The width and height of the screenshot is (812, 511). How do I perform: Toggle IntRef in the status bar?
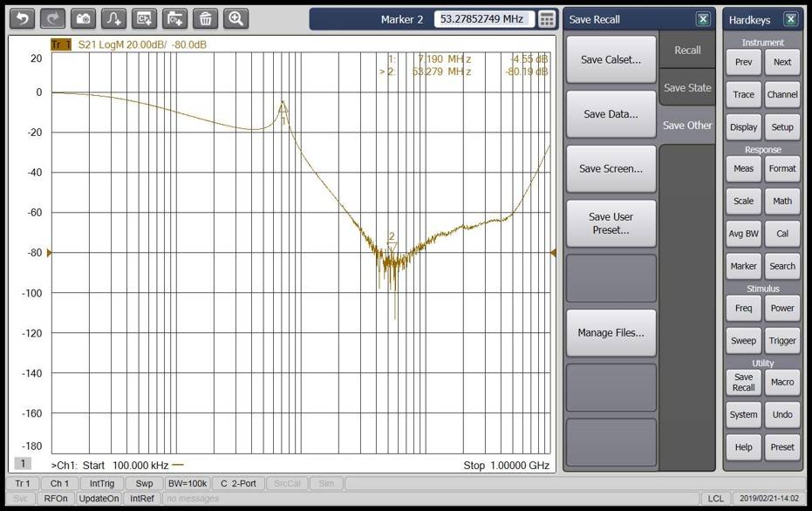(142, 498)
